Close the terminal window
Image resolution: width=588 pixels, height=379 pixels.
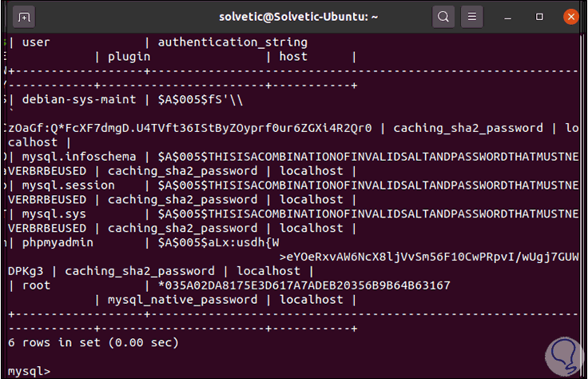[x=570, y=16]
